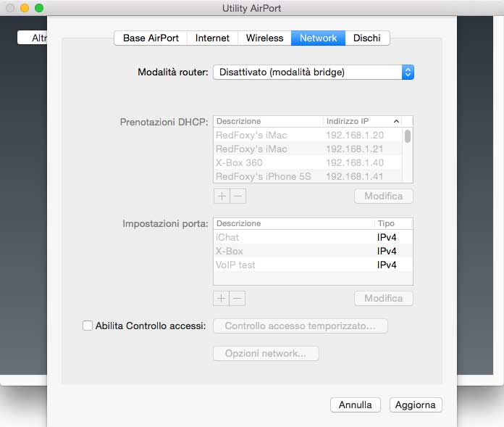Apply changes with Aggiorna
This screenshot has height=427, width=504.
pos(416,405)
